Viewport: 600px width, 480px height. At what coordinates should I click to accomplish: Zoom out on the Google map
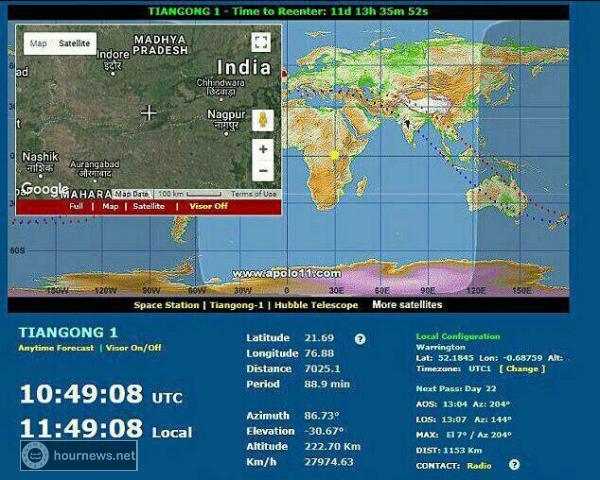tap(263, 170)
